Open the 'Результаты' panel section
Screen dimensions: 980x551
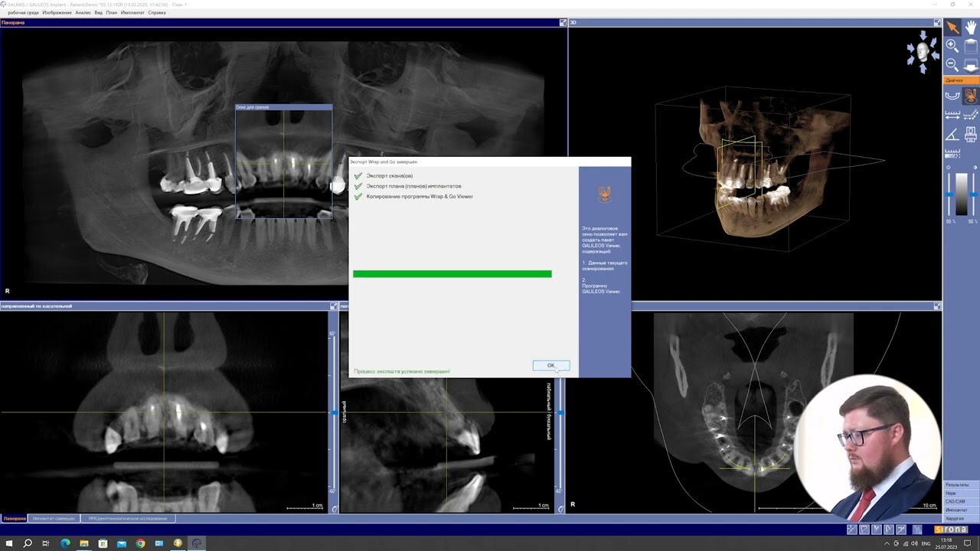point(961,484)
